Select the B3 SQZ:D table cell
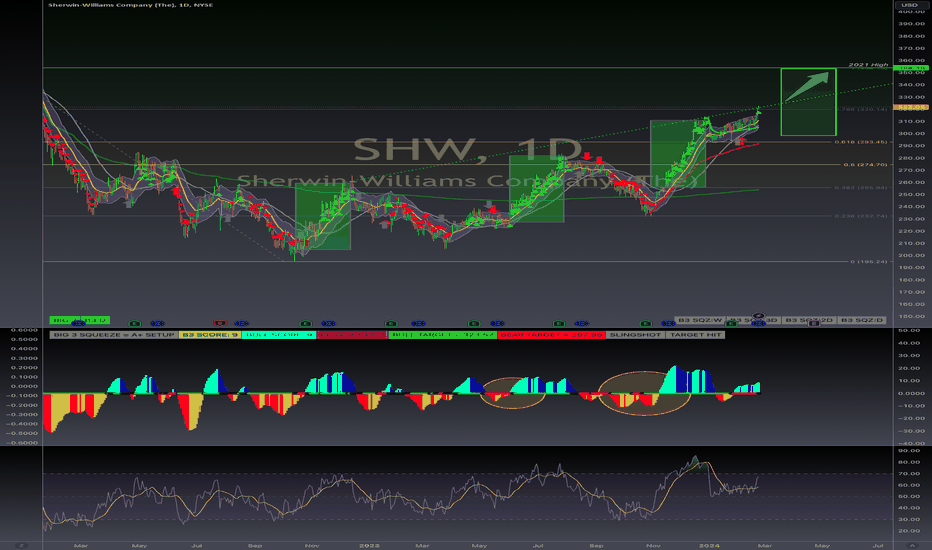The height and width of the screenshot is (550, 932). pos(861,320)
